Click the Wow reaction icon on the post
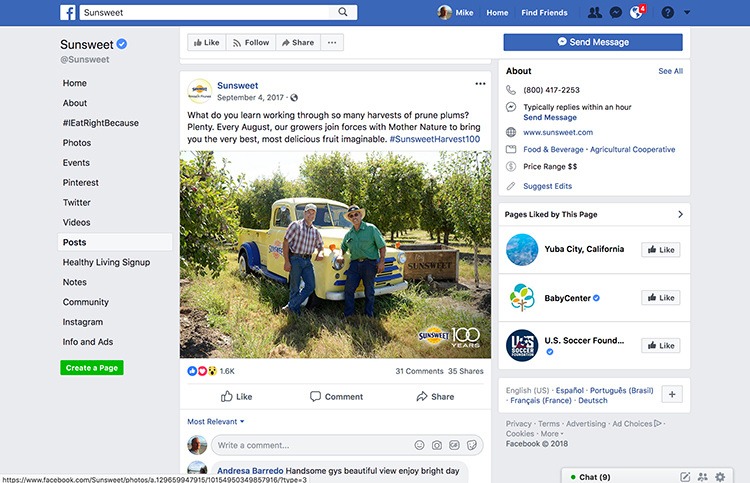The width and height of the screenshot is (750, 483). coord(212,371)
